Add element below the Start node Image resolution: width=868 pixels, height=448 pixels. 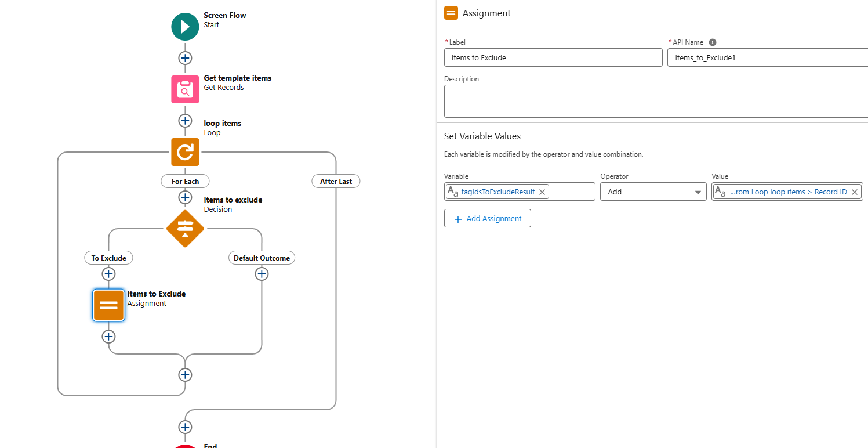(185, 58)
